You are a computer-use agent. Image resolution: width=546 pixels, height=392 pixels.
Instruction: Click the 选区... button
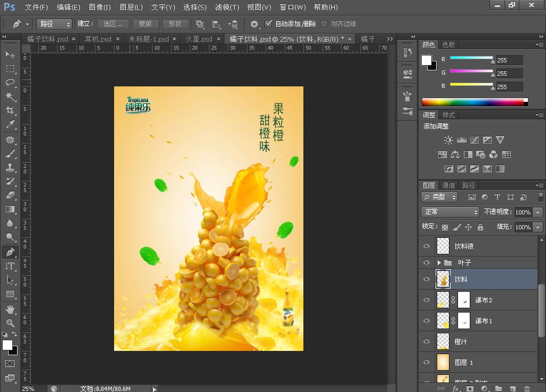pyautogui.click(x=113, y=24)
